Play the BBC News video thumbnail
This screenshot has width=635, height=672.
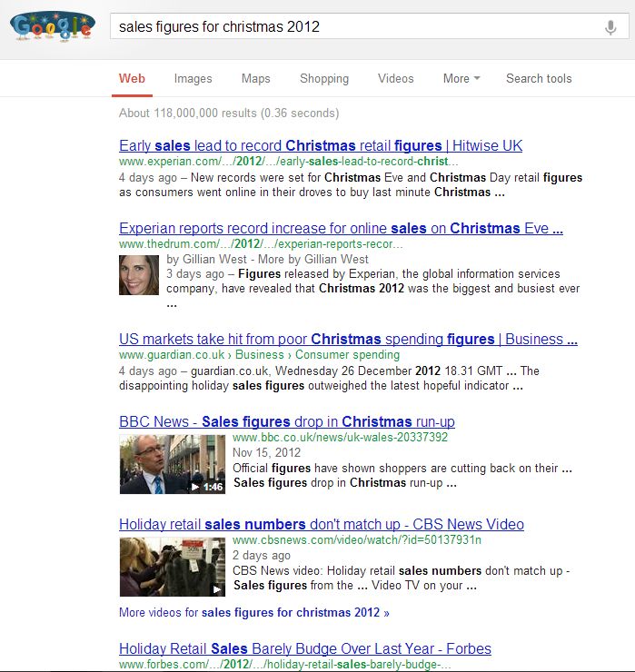pos(173,464)
